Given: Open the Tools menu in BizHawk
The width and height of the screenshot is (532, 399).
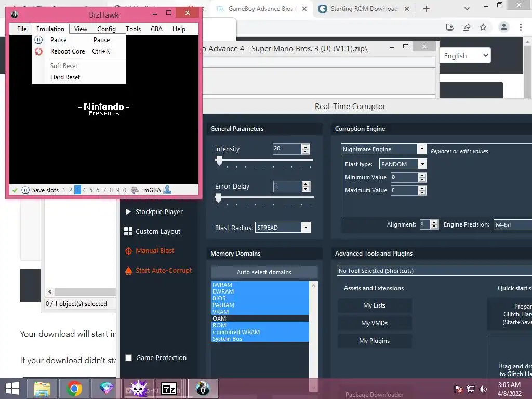Looking at the screenshot, I should click(134, 29).
